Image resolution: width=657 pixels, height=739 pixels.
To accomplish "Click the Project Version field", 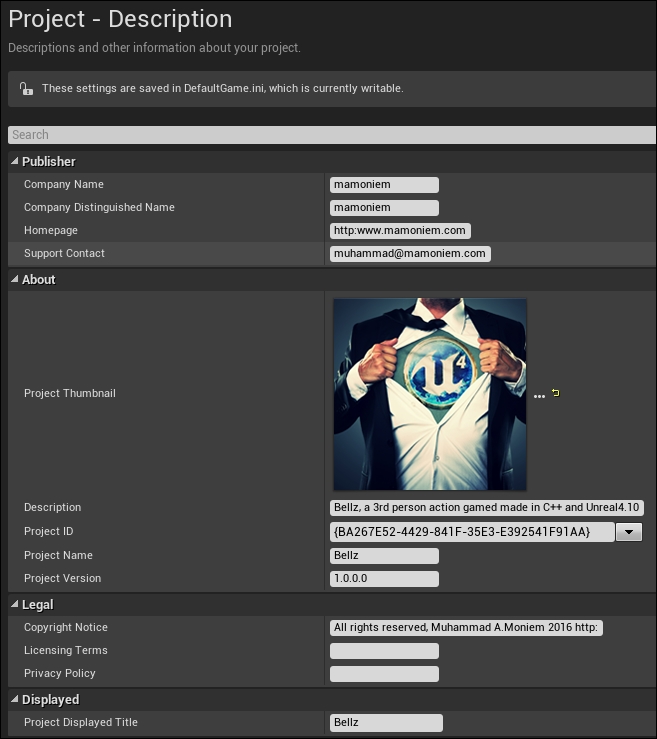I will tap(384, 579).
